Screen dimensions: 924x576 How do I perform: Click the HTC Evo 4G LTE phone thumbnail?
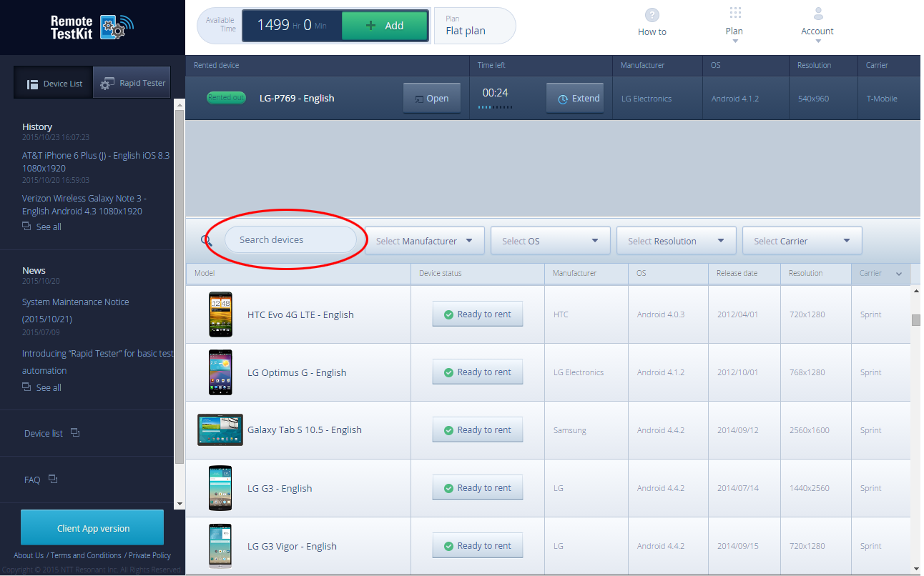tap(220, 314)
